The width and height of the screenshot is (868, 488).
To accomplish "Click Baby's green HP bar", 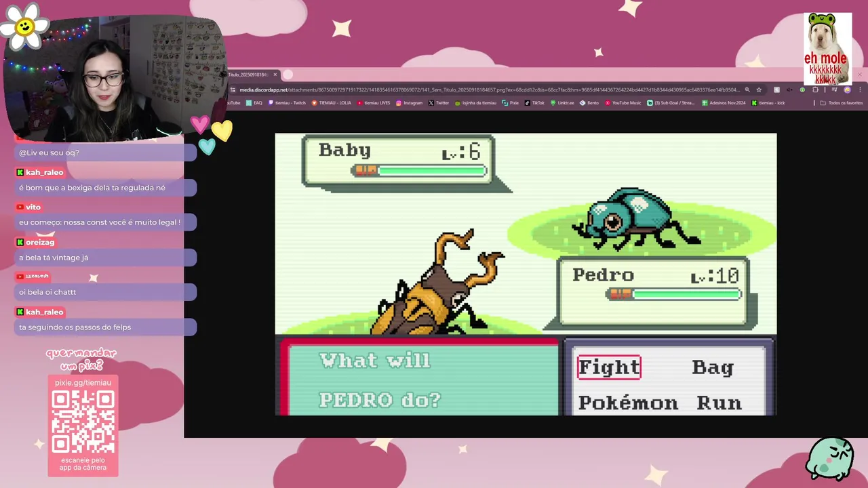I will (x=431, y=171).
